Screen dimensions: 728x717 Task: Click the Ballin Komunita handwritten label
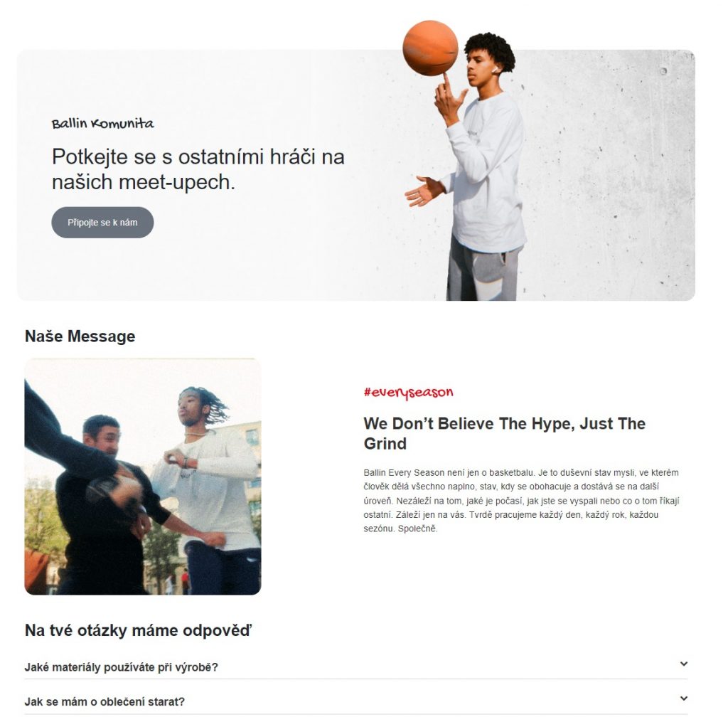102,124
